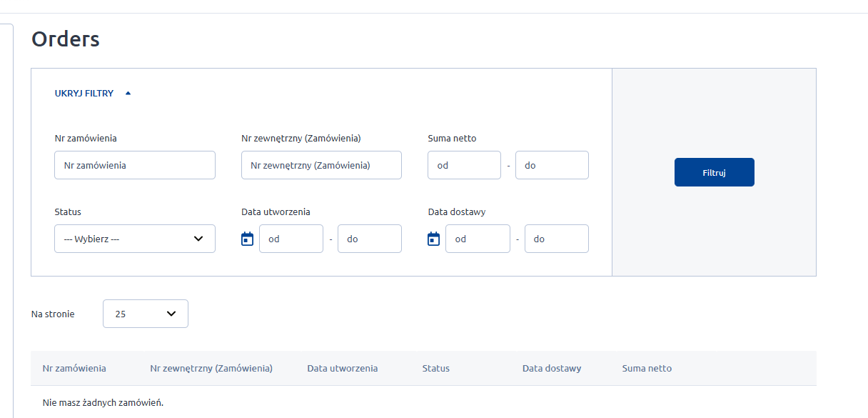The height and width of the screenshot is (418, 868).
Task: Sort by Data dostawy column header
Action: click(552, 369)
